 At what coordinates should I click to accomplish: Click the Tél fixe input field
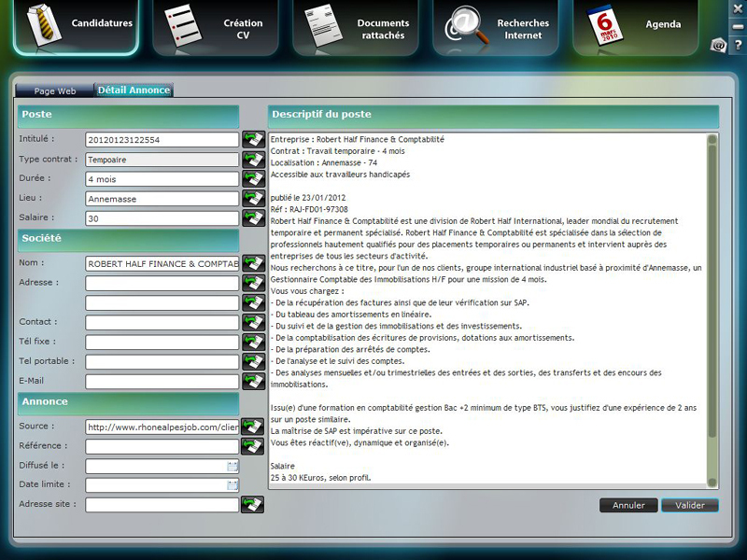click(162, 342)
